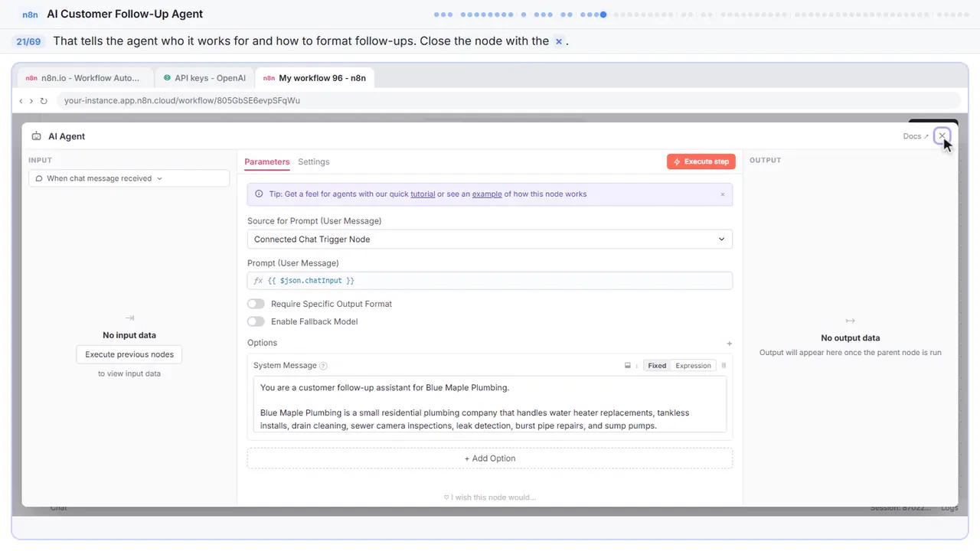The height and width of the screenshot is (551, 980).
Task: Click the Execute step button
Action: pyautogui.click(x=701, y=161)
